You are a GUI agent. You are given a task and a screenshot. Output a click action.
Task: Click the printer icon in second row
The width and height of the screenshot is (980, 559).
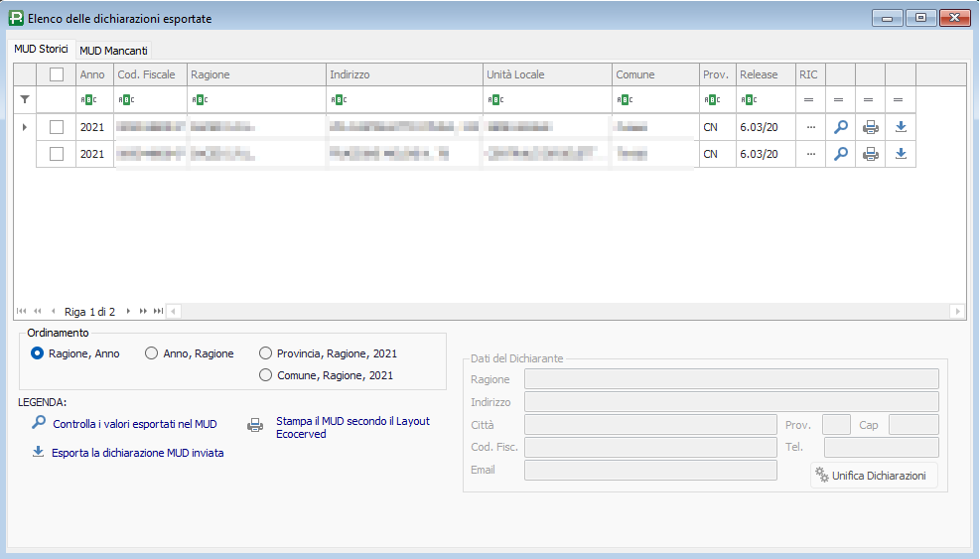(x=870, y=154)
